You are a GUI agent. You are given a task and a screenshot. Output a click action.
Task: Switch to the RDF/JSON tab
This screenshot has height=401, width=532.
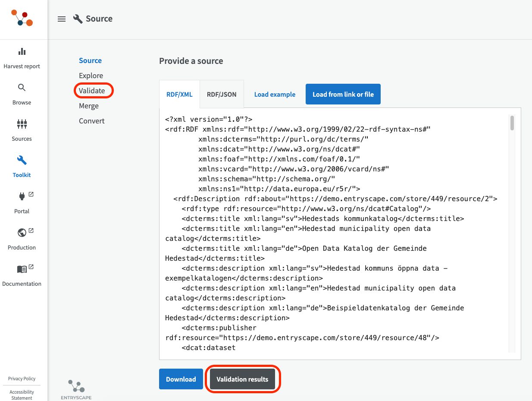(x=222, y=94)
